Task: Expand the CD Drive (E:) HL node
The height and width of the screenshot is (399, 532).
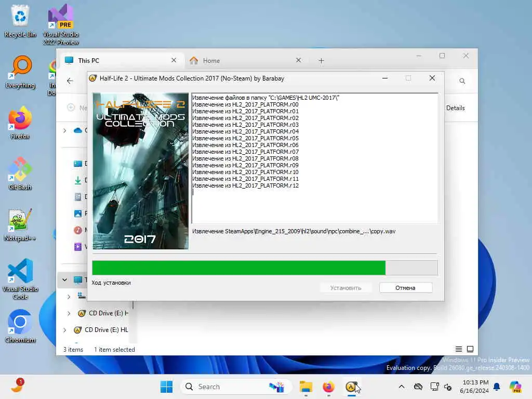Action: (x=64, y=330)
